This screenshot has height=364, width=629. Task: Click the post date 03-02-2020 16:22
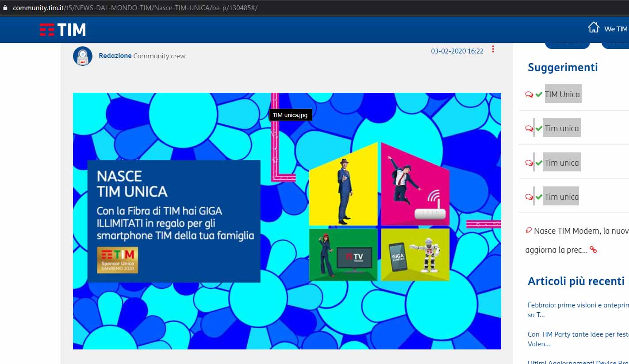(457, 51)
